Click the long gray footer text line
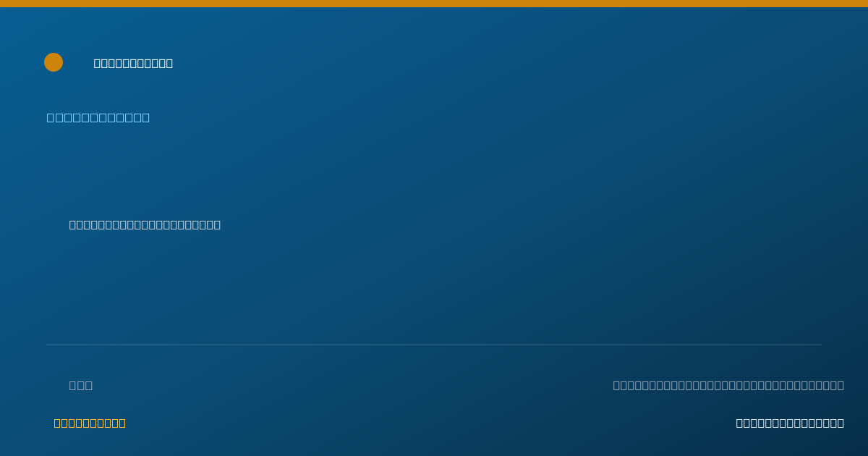The width and height of the screenshot is (868, 456). [x=728, y=385]
